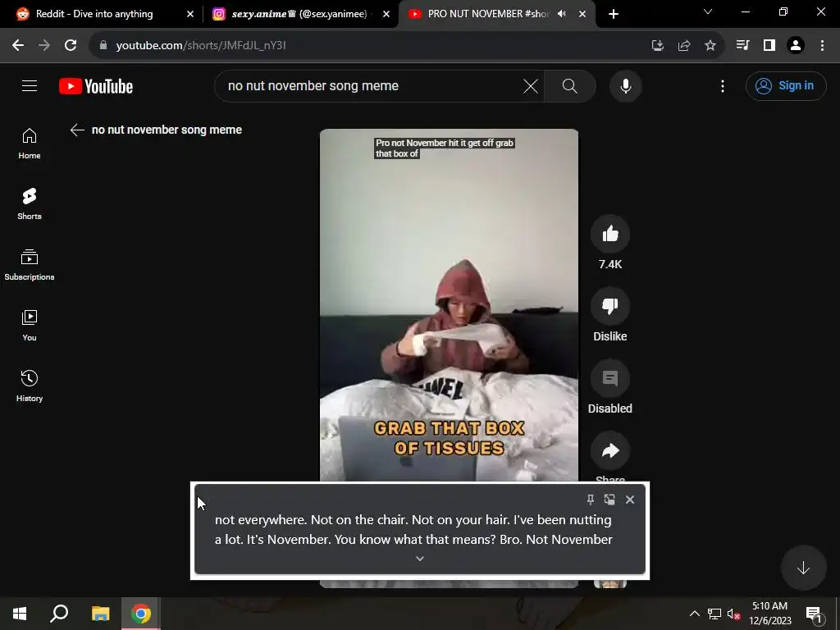Open the network icon in system tray

coord(714,614)
